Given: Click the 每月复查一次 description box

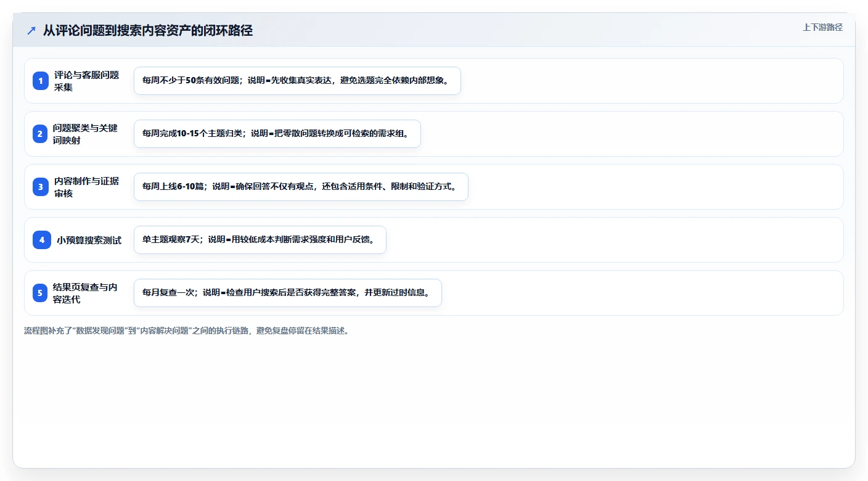Looking at the screenshot, I should [x=288, y=293].
